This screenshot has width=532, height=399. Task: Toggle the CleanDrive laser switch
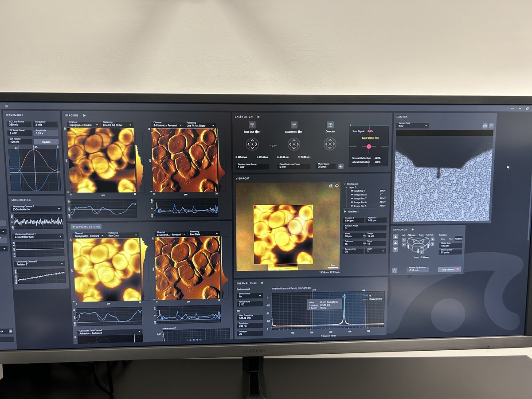(x=300, y=132)
